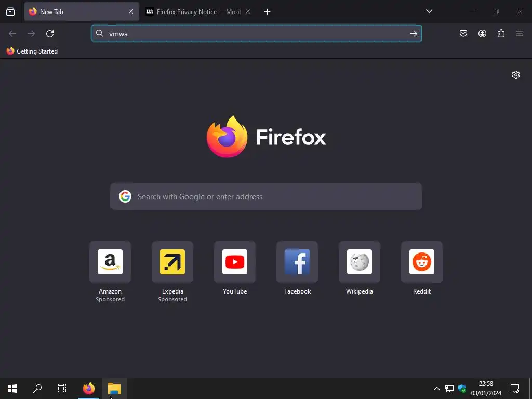
Task: Click the search magnifier in address bar
Action: point(99,33)
